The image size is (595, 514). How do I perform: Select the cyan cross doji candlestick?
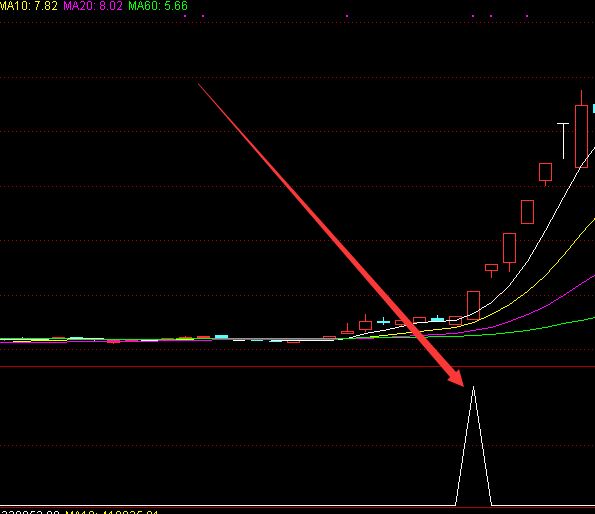384,322
